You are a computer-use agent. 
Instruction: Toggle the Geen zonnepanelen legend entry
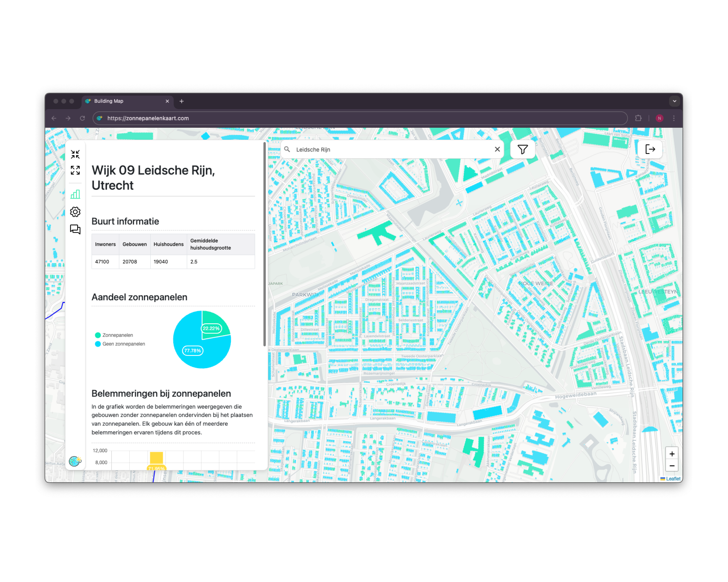point(120,344)
